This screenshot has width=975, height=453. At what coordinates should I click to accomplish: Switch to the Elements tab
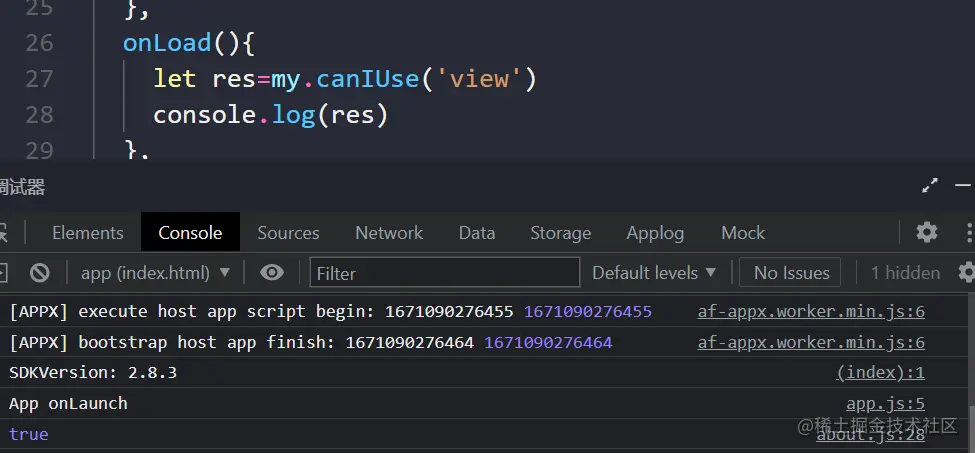coord(88,232)
